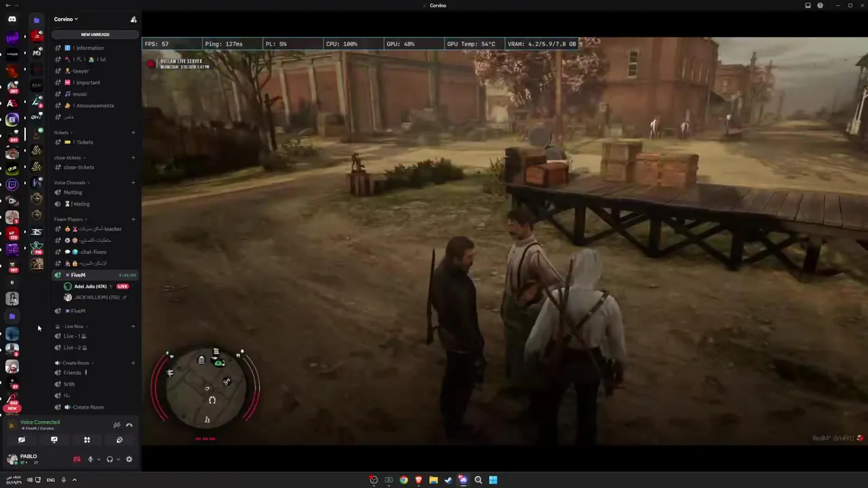The image size is (868, 488).
Task: Join the Metting voice channel
Action: (95, 192)
